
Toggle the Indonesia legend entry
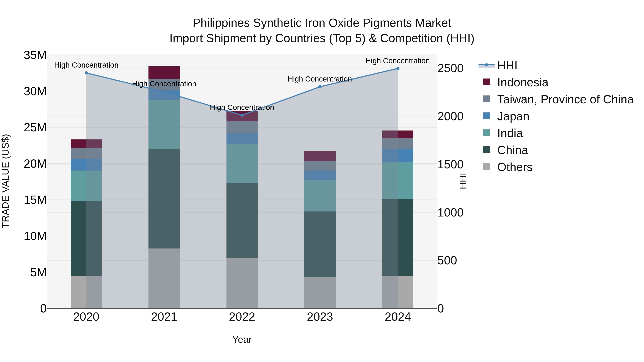click(x=516, y=82)
